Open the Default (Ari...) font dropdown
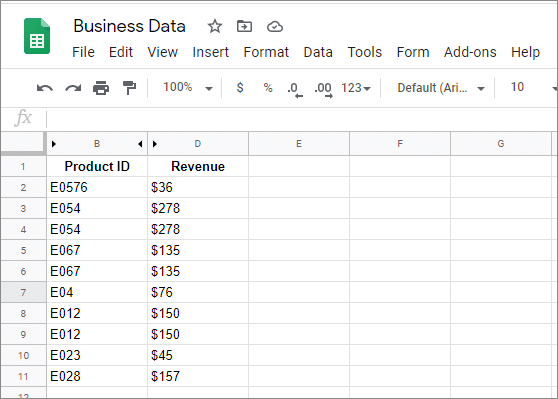The image size is (558, 399). (441, 88)
